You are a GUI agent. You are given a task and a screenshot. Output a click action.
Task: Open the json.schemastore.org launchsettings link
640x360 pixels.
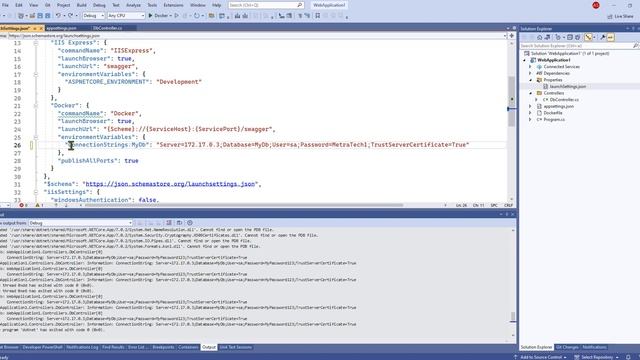click(171, 184)
